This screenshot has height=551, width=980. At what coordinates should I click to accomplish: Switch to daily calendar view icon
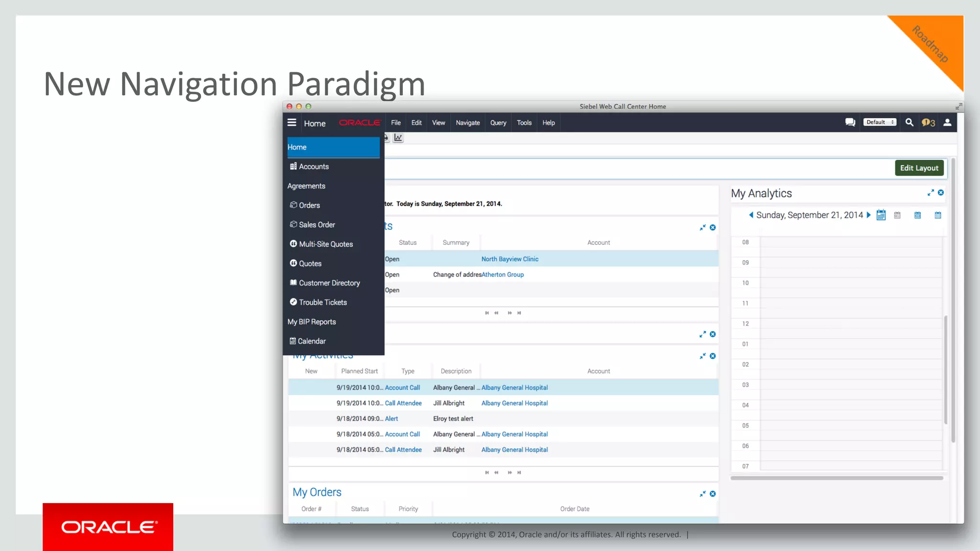897,215
